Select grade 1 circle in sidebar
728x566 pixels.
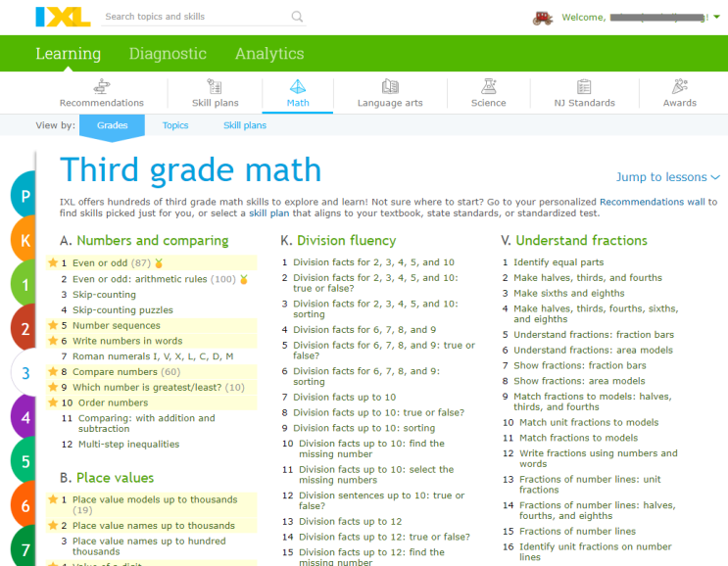click(x=24, y=284)
